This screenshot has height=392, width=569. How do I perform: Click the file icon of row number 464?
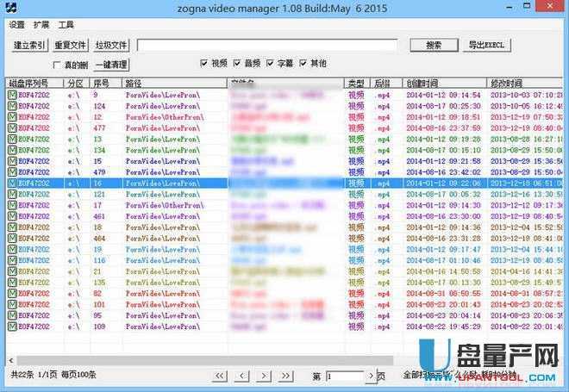coord(12,239)
